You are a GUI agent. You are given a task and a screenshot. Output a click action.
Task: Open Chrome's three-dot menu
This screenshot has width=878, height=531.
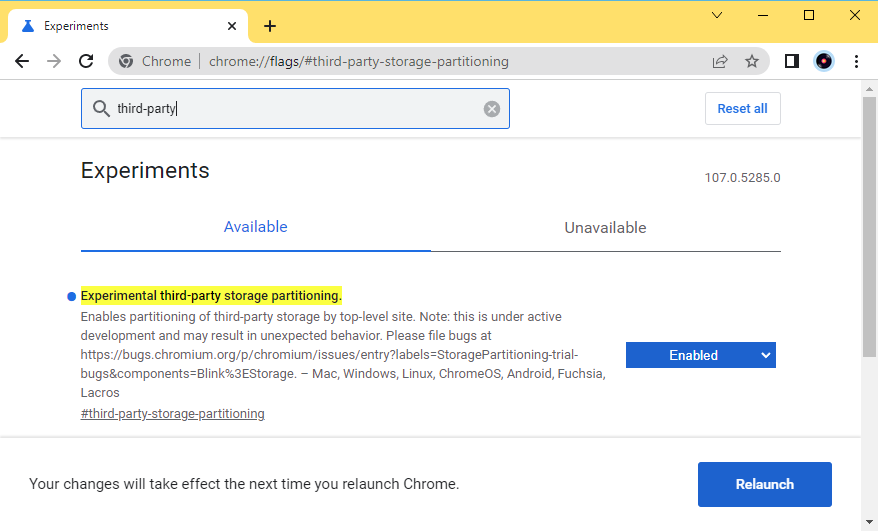point(856,61)
